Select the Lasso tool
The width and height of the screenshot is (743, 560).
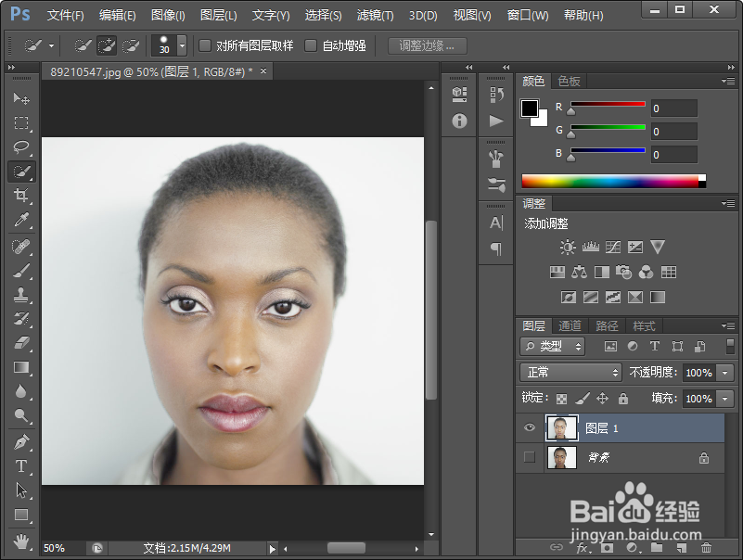[x=20, y=146]
